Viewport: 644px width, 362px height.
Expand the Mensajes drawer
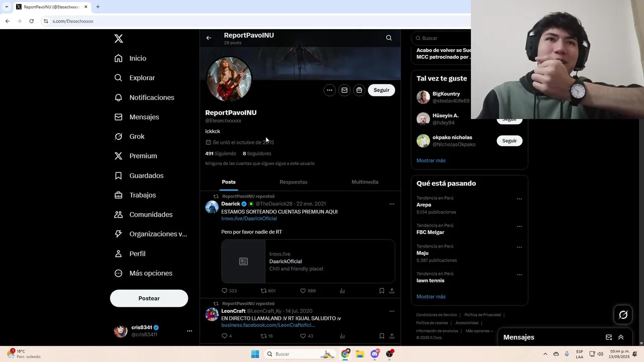pos(621,337)
